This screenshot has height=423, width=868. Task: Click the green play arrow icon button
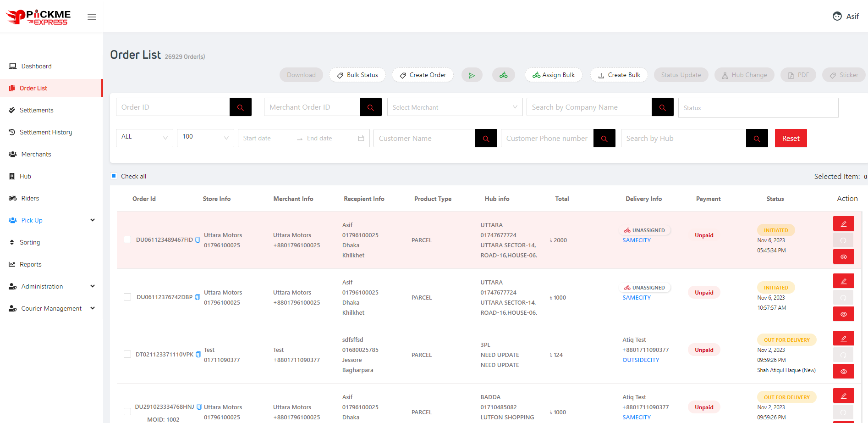tap(472, 75)
